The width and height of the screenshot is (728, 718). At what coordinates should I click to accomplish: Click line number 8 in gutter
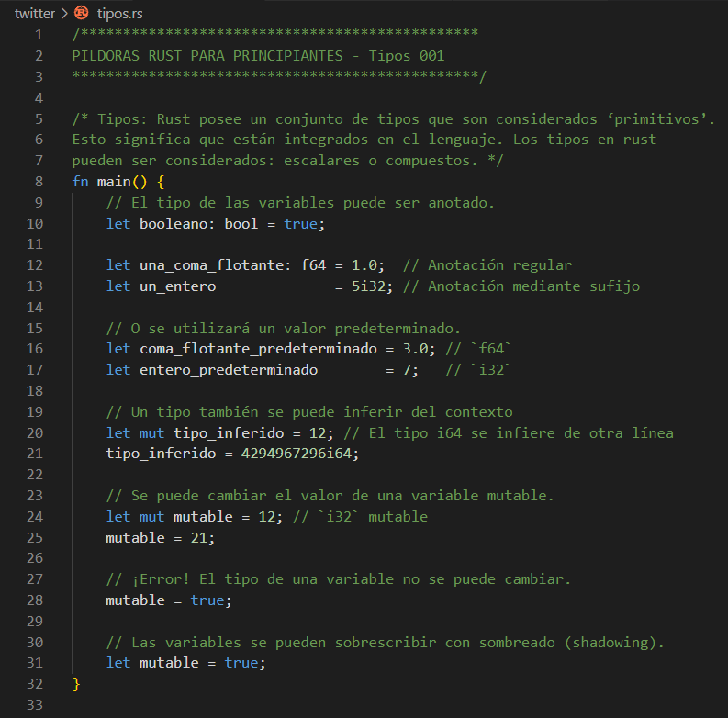(x=39, y=182)
